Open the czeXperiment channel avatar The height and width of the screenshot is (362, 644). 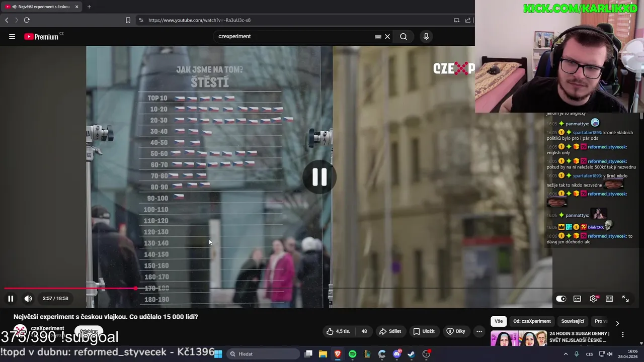click(20, 331)
